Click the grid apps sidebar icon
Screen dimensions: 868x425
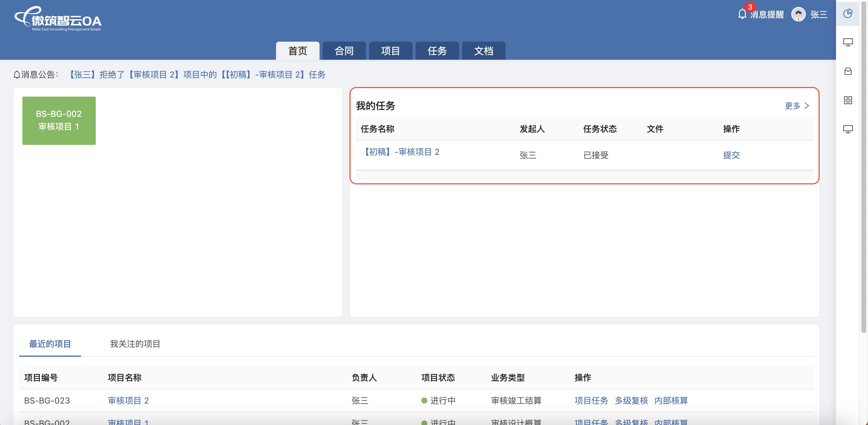847,100
